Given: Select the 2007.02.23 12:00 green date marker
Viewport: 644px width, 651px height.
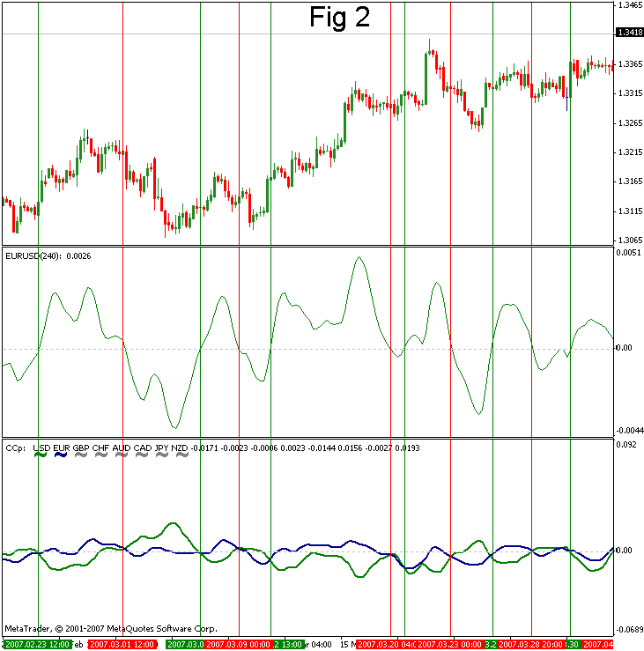Looking at the screenshot, I should (37, 644).
